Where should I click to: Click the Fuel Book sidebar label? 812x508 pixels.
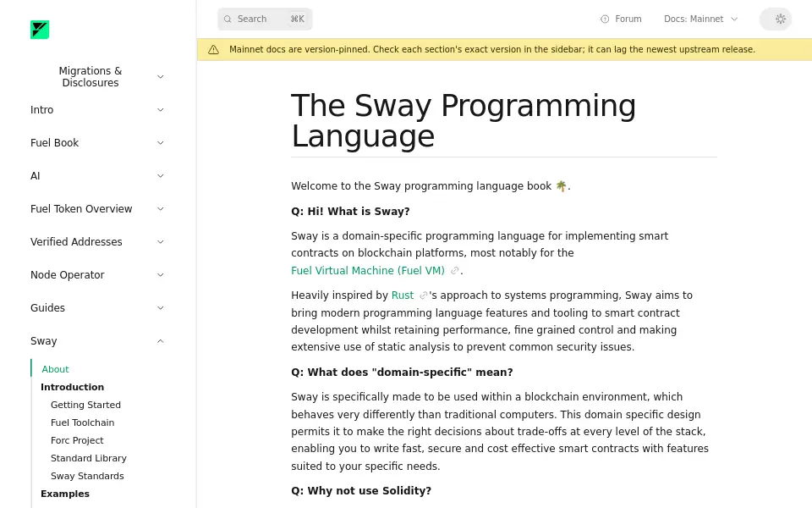[54, 143]
